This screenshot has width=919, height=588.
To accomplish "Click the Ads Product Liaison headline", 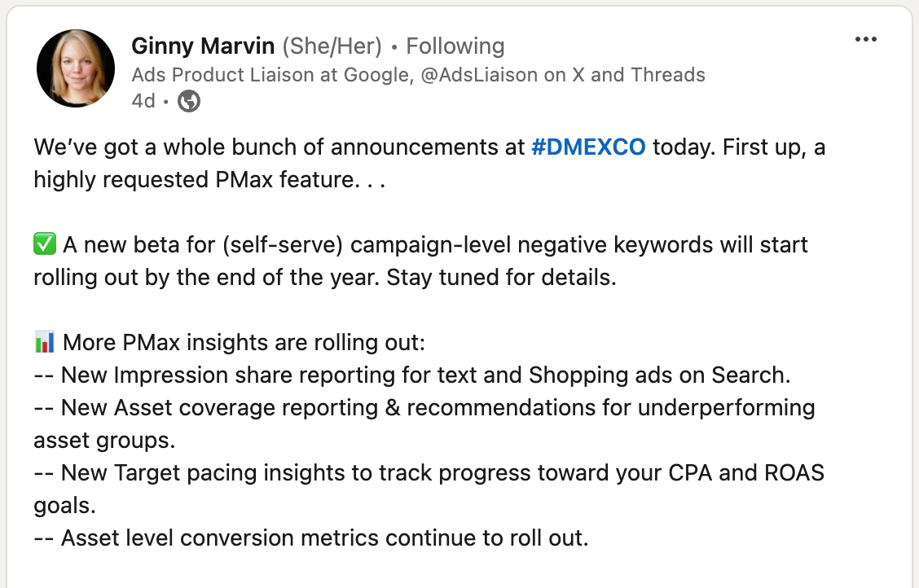I will (x=418, y=75).
